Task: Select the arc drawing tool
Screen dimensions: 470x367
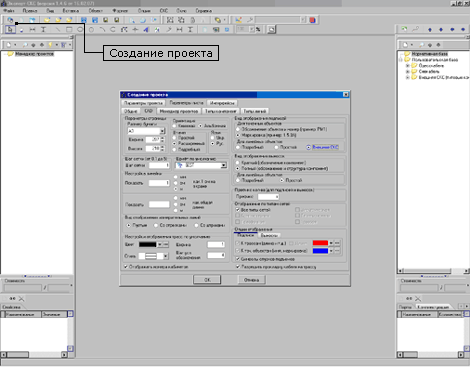Action: (x=102, y=29)
